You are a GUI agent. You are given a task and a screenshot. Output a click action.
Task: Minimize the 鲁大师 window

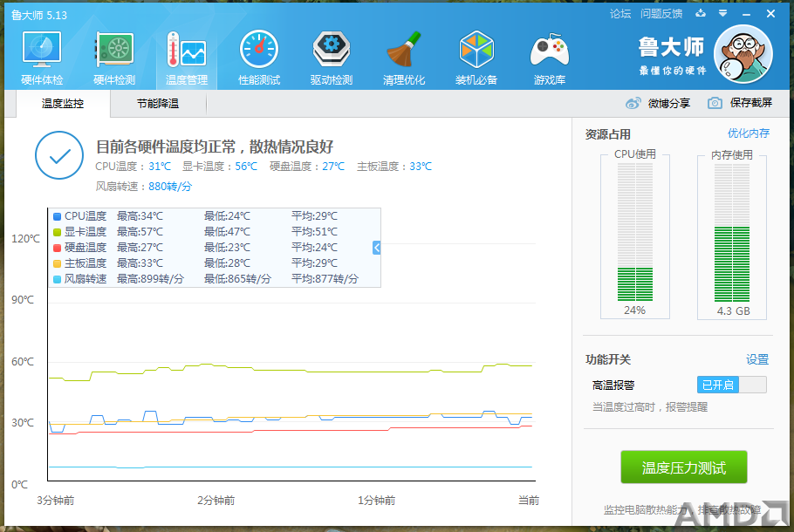(x=746, y=14)
